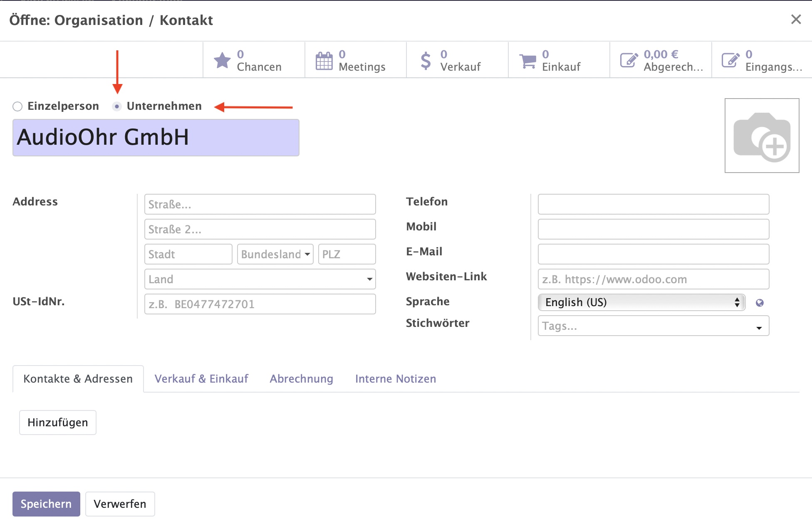Click the AudioOhr GmbH name field
This screenshot has width=812, height=529.
click(156, 138)
